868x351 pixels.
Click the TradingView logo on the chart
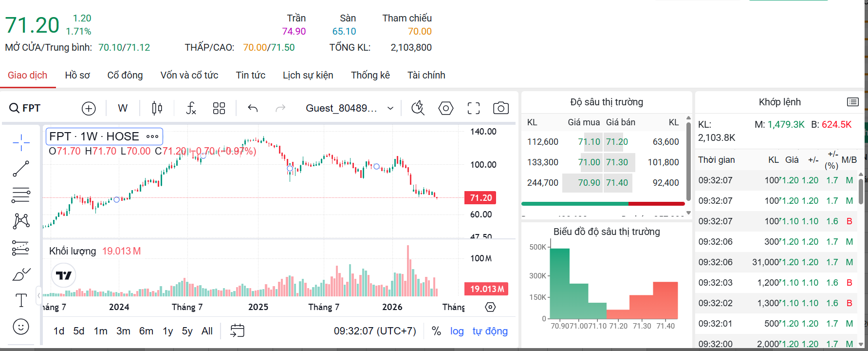pyautogui.click(x=64, y=275)
